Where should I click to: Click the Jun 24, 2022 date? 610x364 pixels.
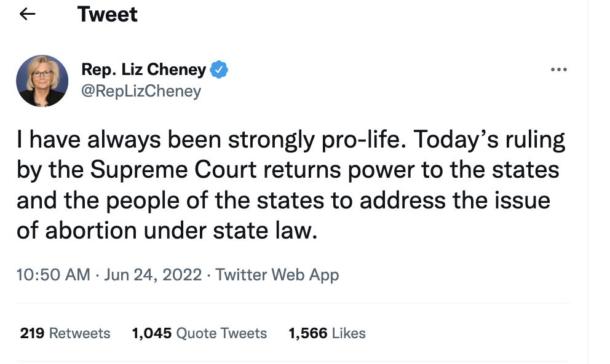tap(153, 275)
